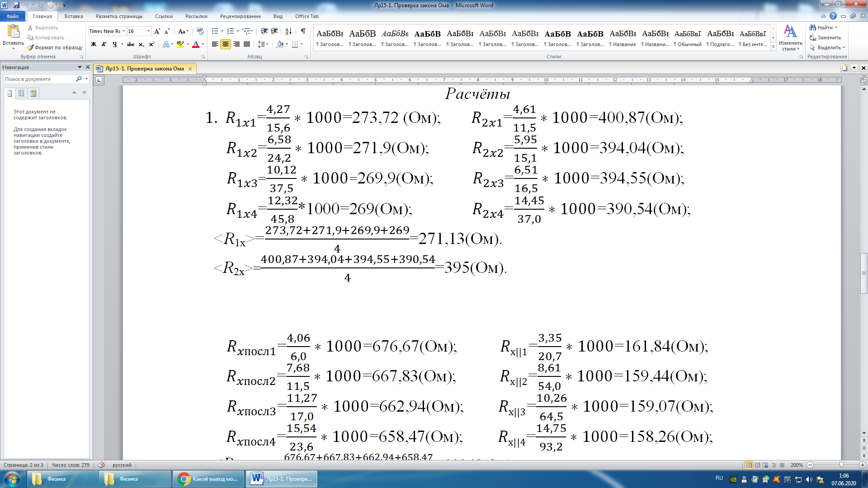Click Заменить to replace text
Viewport: 868px width, 488px height.
pos(825,38)
